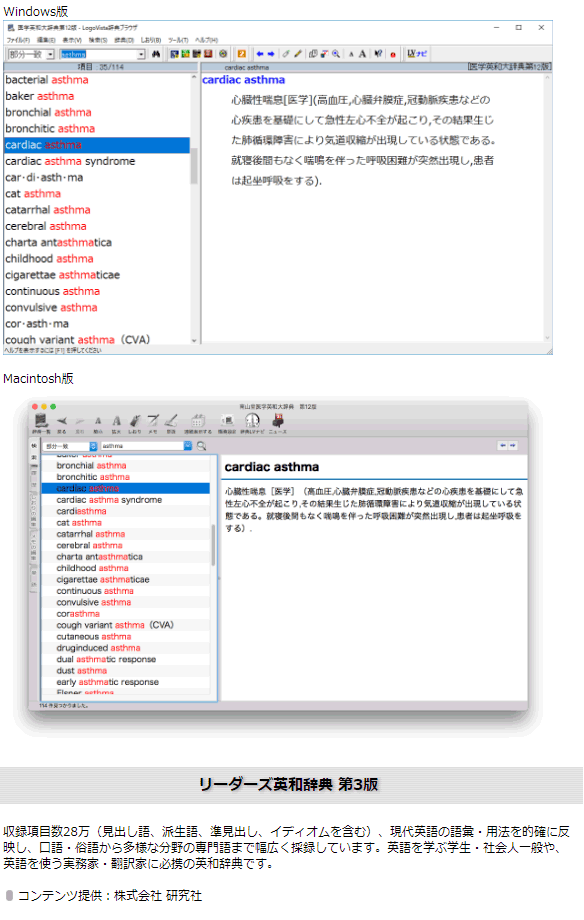Click the back arrow in Windows toolbar
584x920 pixels.
(260, 54)
